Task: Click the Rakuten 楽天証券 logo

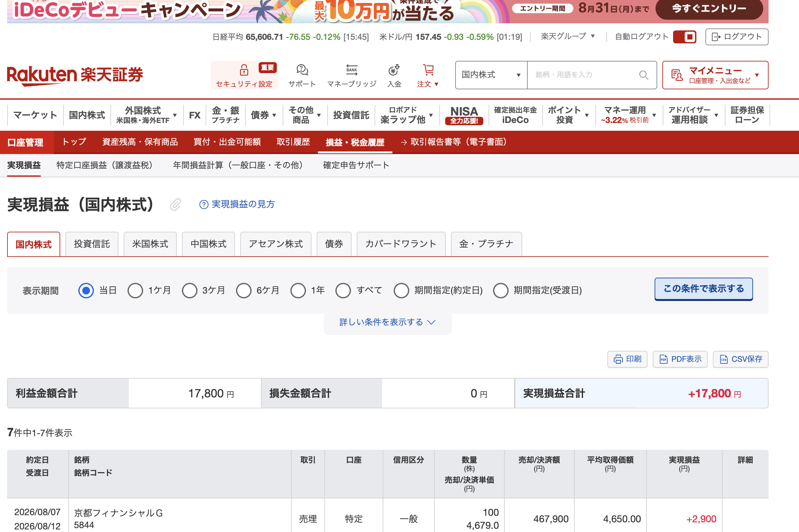Action: pyautogui.click(x=75, y=75)
